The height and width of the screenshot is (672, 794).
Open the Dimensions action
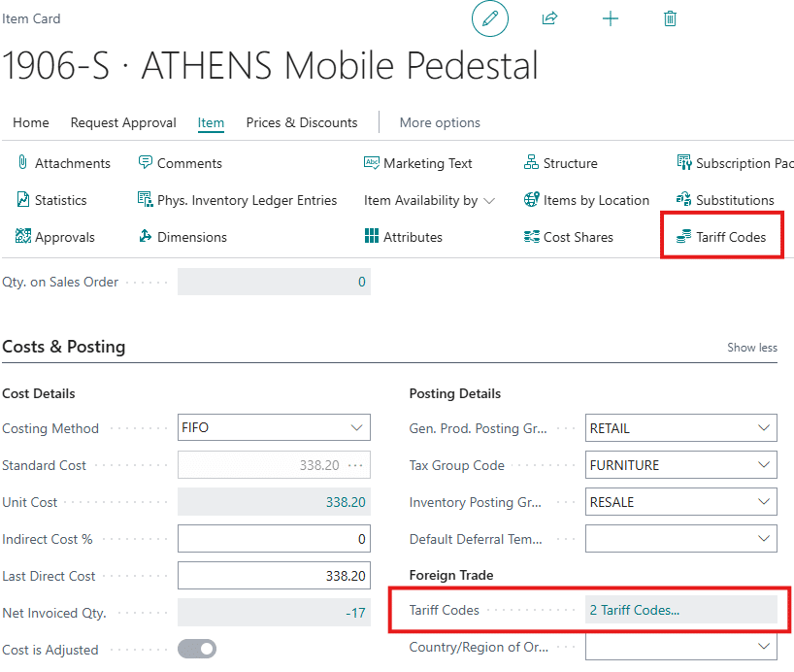(182, 237)
